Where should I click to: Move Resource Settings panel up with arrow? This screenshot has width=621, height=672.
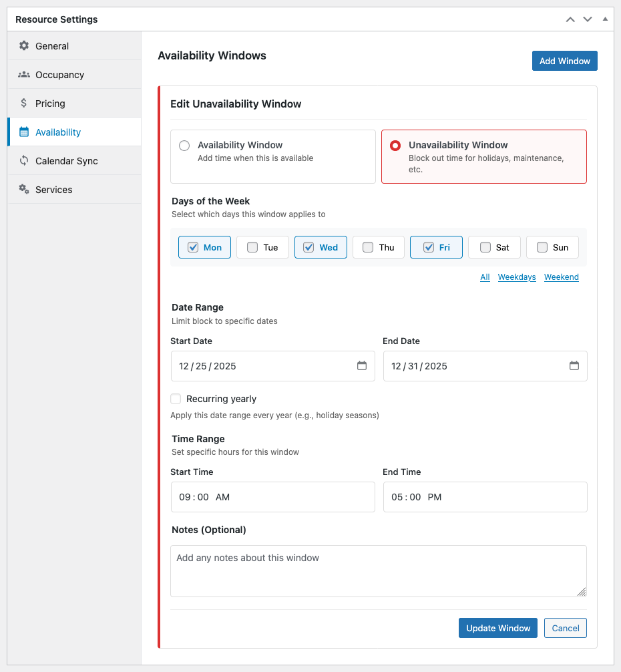pyautogui.click(x=570, y=19)
